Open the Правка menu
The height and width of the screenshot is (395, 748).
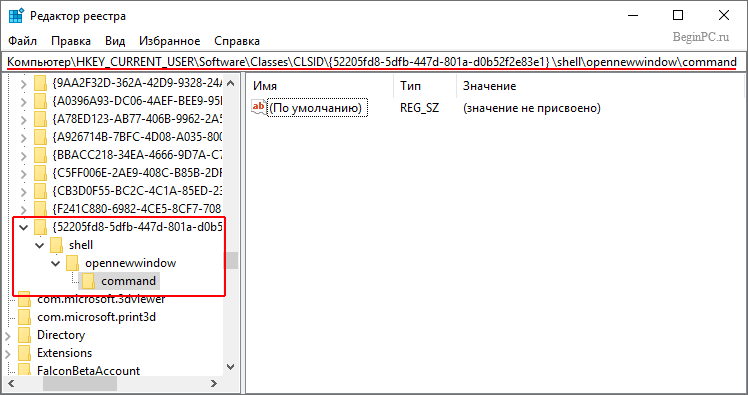click(71, 41)
